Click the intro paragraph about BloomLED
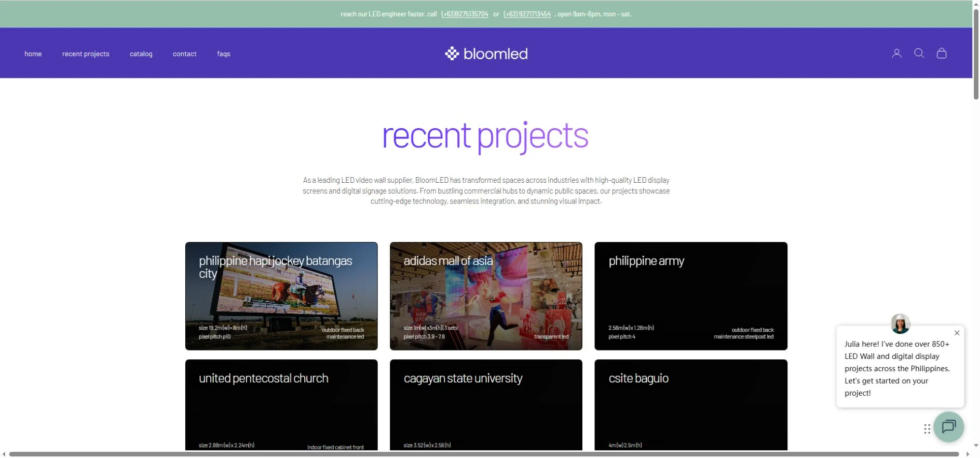Screen dimensions: 980x458 (486, 191)
